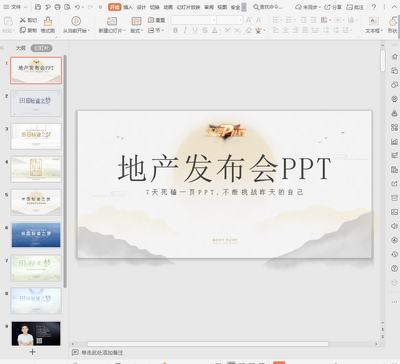The height and width of the screenshot is (364, 400).
Task: Click the Search Command (查找命令) box
Action: tap(268, 7)
